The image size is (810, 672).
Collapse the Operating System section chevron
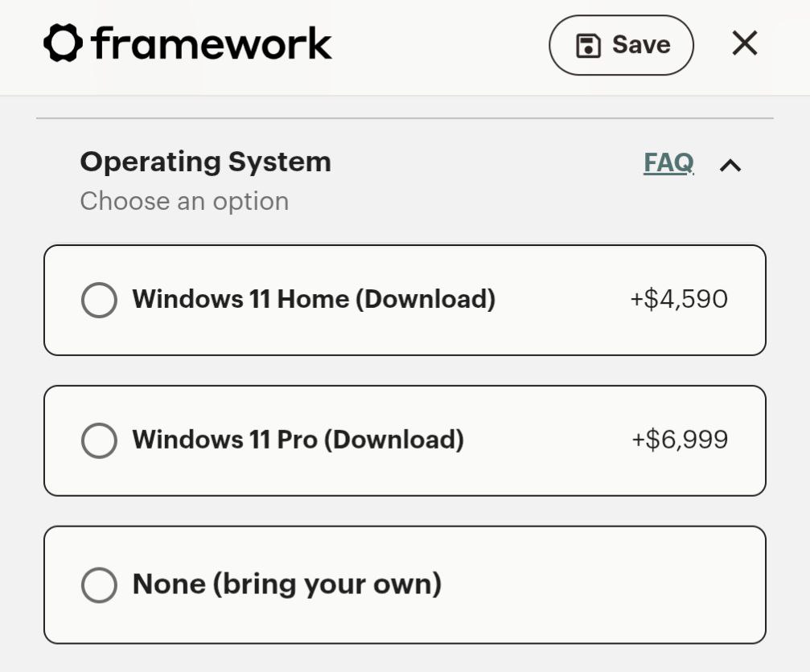730,166
